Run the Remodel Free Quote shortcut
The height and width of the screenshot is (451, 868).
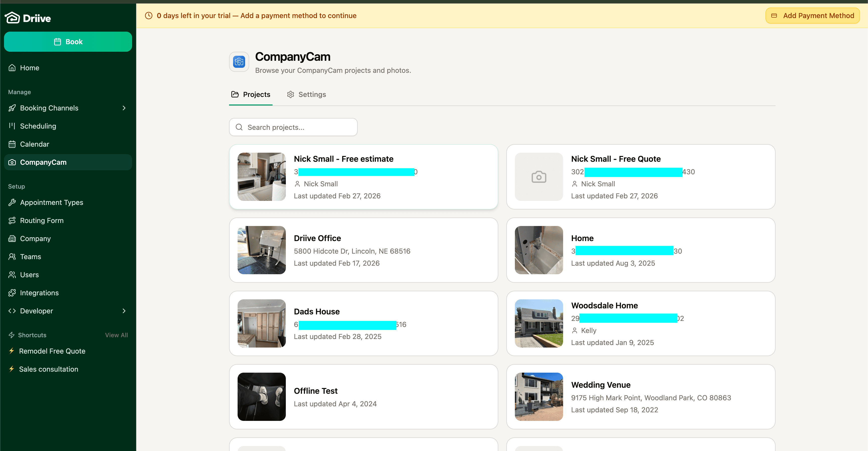coord(52,351)
